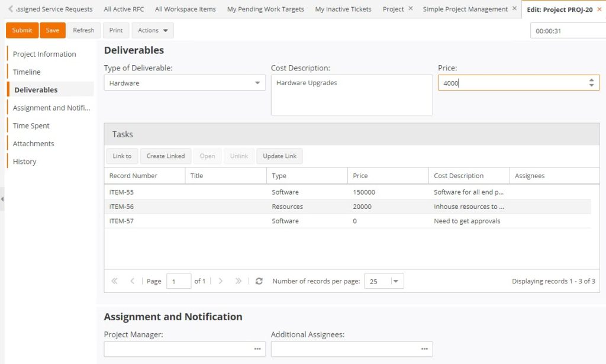The height and width of the screenshot is (364, 606).
Task: Open the Actions dropdown menu
Action: pyautogui.click(x=153, y=30)
